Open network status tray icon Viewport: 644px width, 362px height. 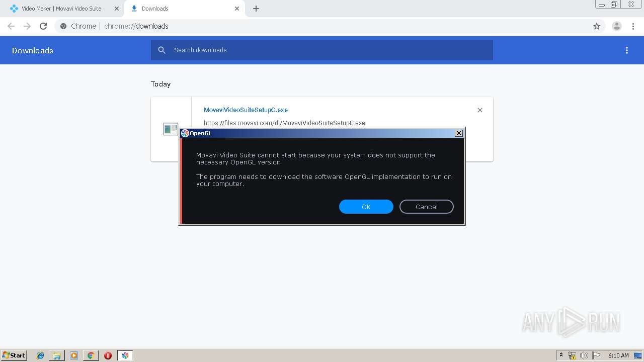(572, 355)
